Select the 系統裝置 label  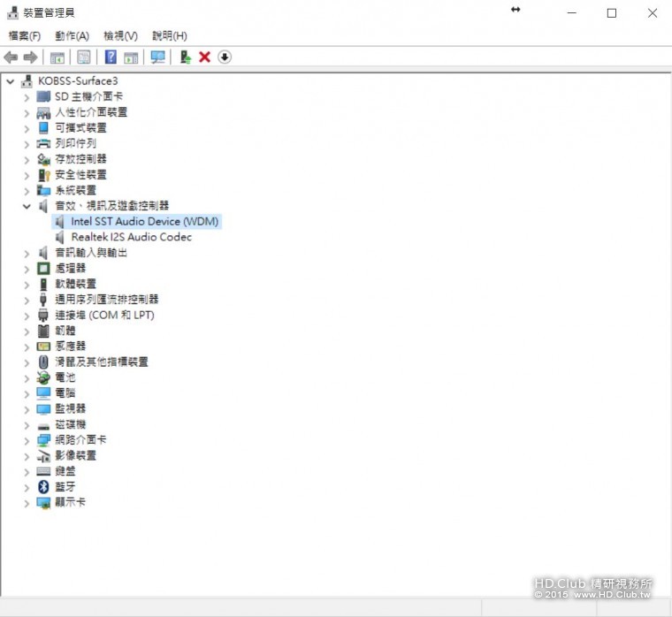point(75,190)
